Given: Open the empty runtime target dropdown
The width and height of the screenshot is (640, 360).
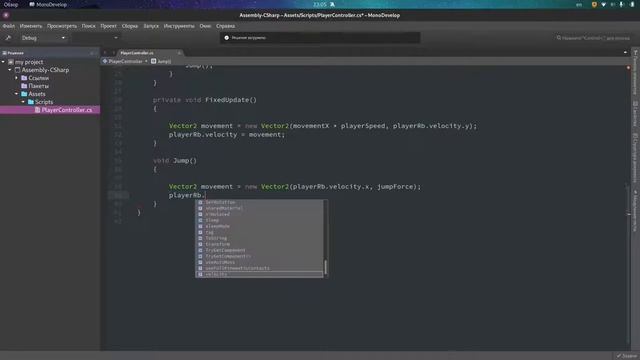Looking at the screenshot, I should click(96, 38).
